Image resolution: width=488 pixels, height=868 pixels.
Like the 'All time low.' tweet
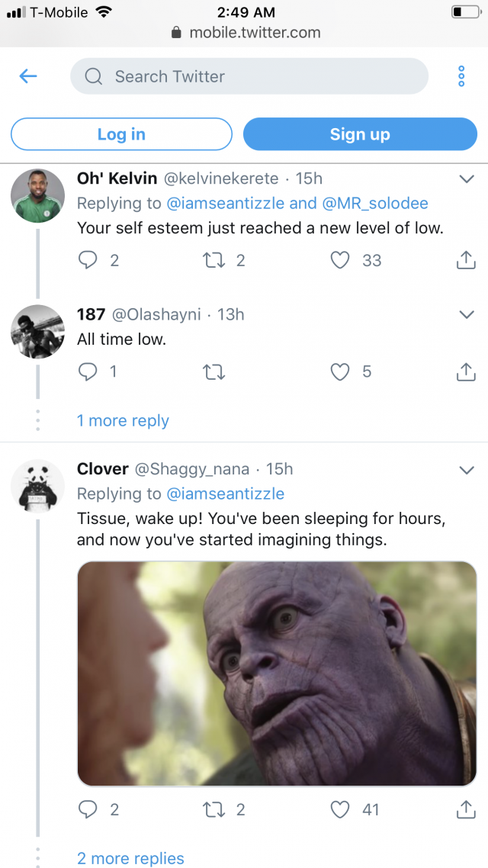340,371
